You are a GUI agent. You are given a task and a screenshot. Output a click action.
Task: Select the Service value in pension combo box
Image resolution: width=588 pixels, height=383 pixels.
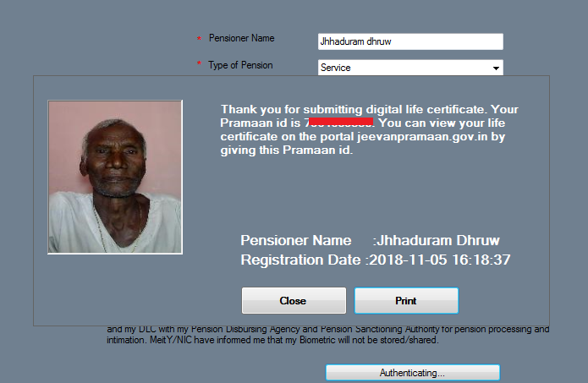404,68
